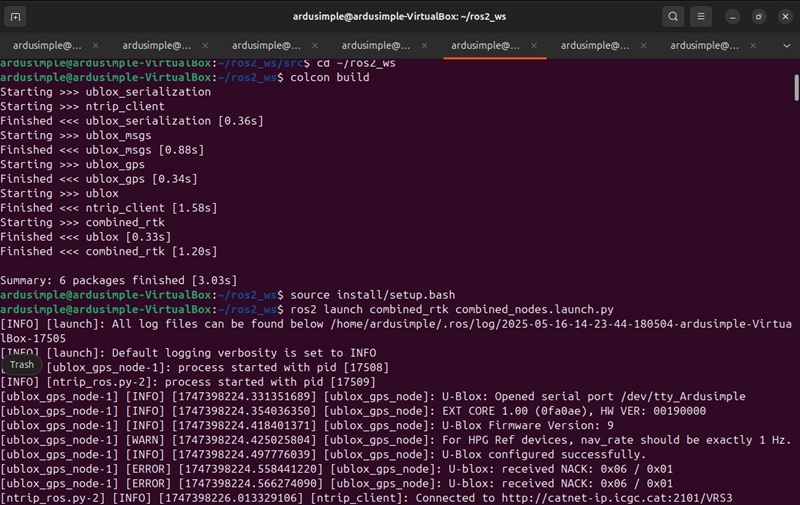Screen dimensions: 800x505
Task: Click the Trash tooltip label
Action: pyautogui.click(x=22, y=365)
